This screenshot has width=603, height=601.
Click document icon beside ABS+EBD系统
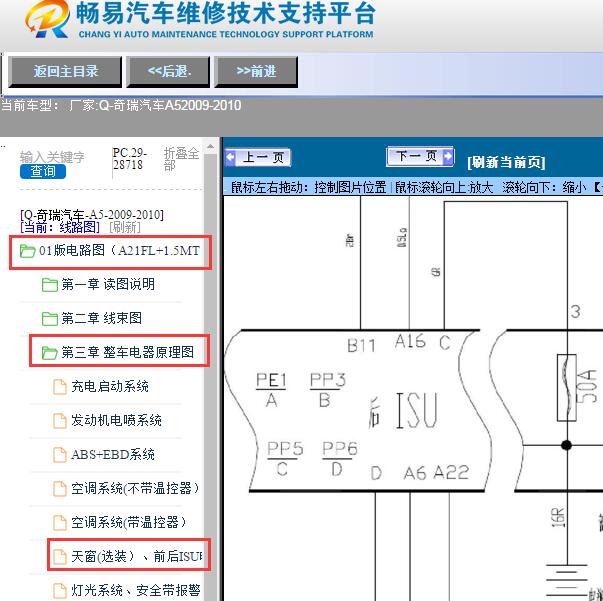60,454
